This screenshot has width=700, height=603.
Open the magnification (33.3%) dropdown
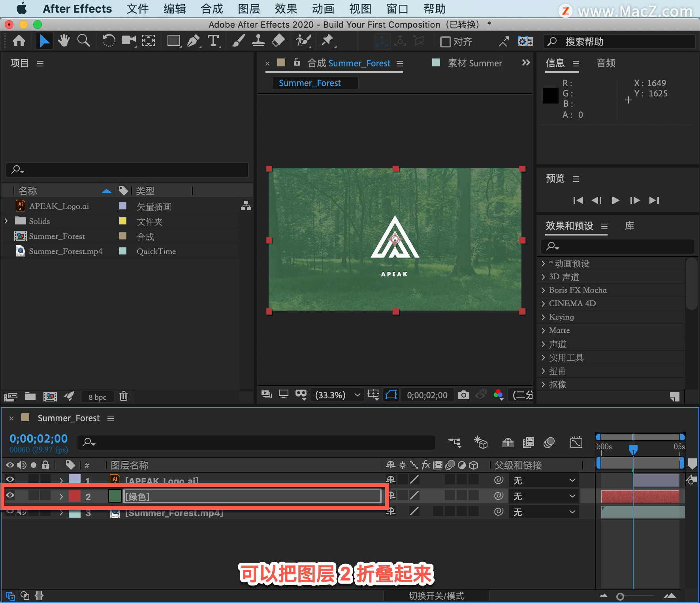point(338,395)
